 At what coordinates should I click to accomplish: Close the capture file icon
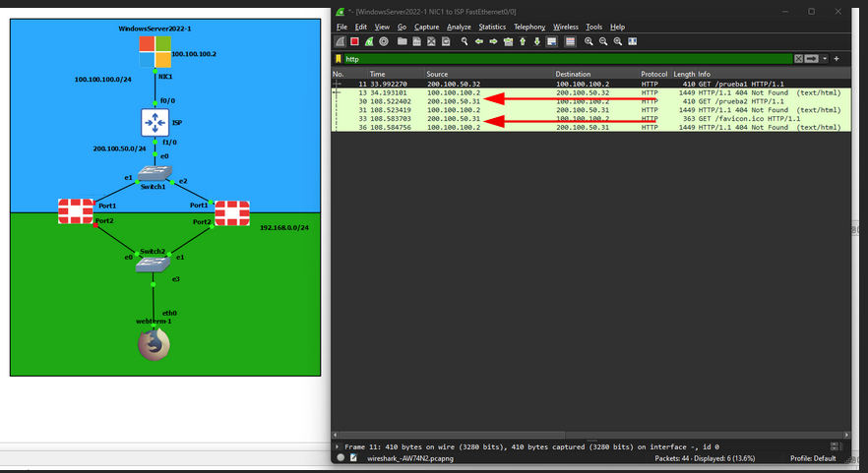(431, 41)
